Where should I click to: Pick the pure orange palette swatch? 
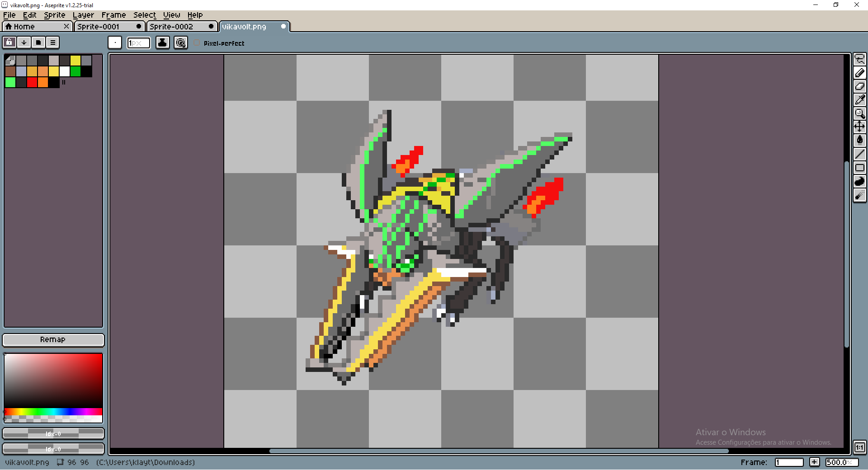pos(43,82)
